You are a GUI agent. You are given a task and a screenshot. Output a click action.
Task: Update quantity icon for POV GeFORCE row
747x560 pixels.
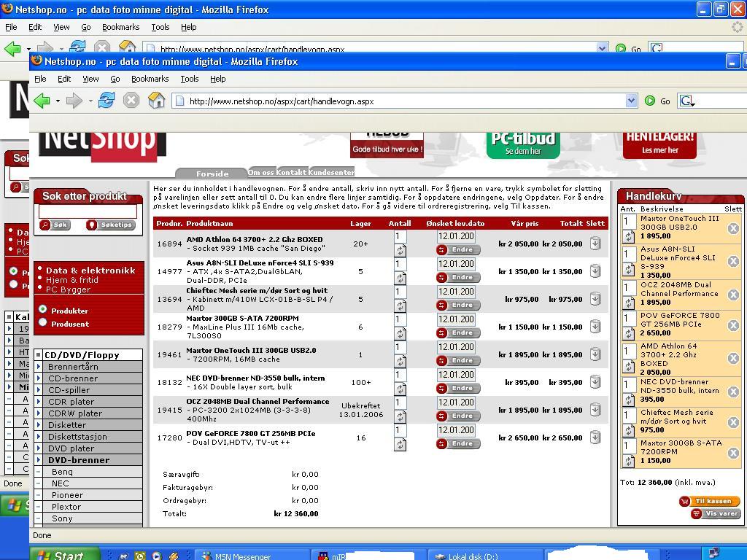(400, 444)
